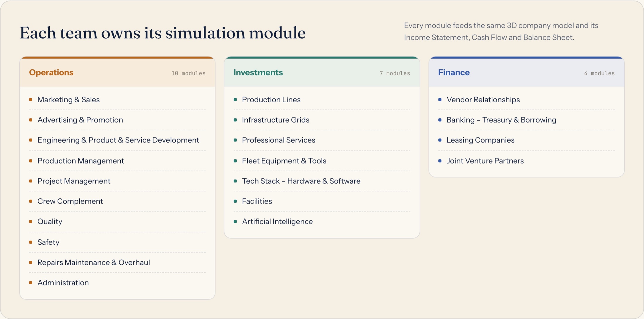Select the Investments card title
This screenshot has height=319, width=644.
pyautogui.click(x=258, y=72)
